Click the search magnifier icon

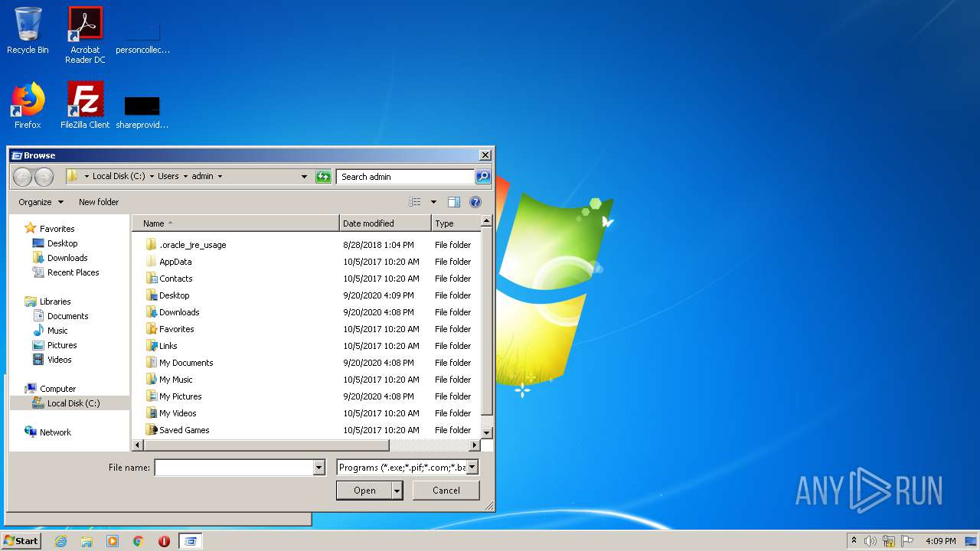(483, 177)
